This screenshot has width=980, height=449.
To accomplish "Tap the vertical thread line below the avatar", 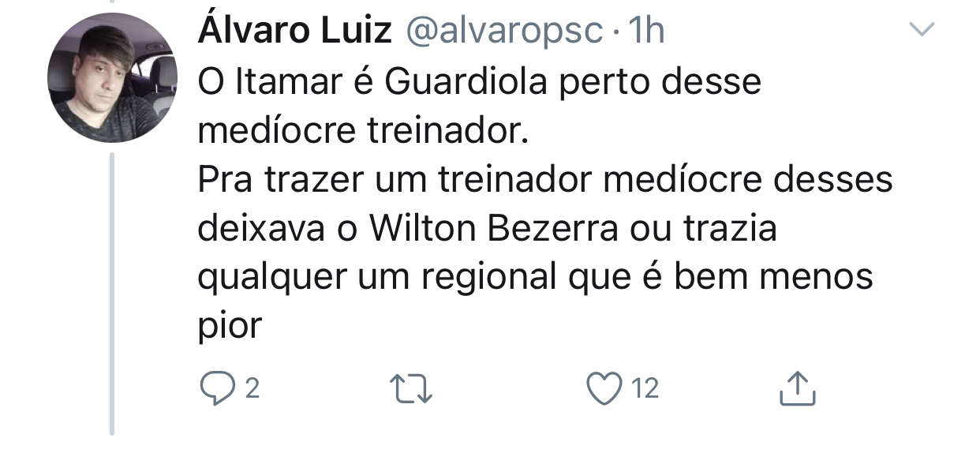I will pos(112,293).
